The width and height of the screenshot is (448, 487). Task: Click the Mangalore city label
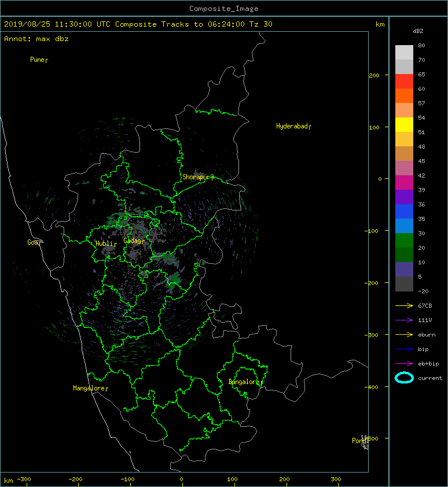click(x=90, y=388)
